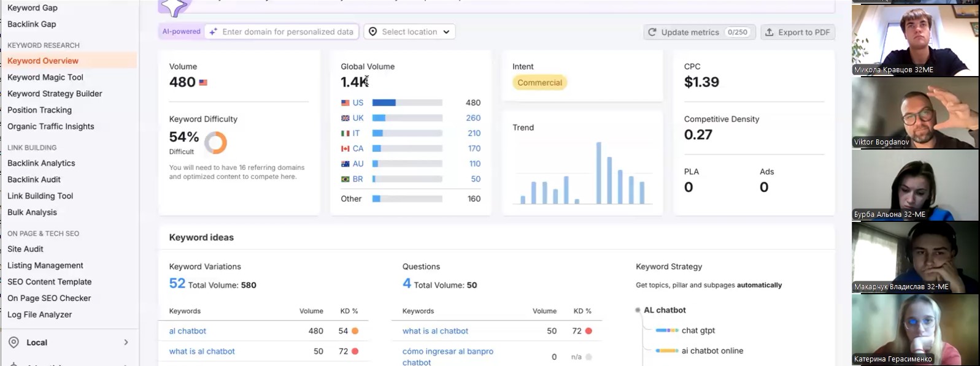Open the 52 keyword variations link
The height and width of the screenshot is (366, 980).
(x=177, y=283)
